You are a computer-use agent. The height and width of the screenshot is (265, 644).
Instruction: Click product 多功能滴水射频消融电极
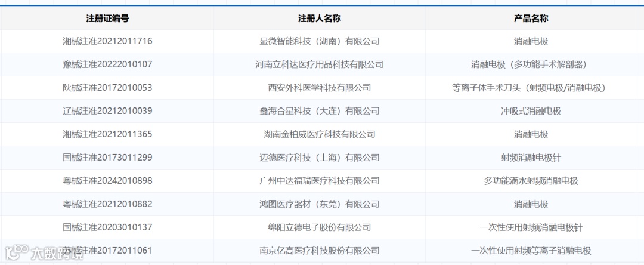531,181
